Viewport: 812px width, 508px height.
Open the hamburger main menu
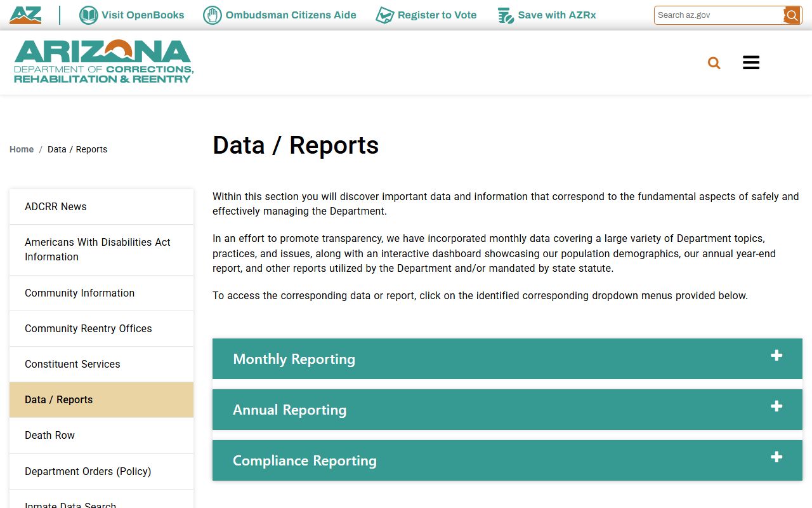[751, 62]
